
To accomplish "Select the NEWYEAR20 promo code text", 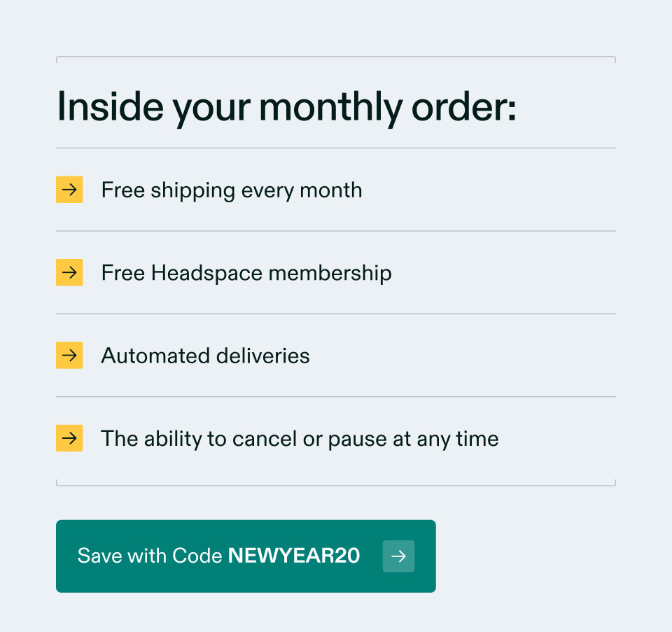I will click(x=293, y=556).
